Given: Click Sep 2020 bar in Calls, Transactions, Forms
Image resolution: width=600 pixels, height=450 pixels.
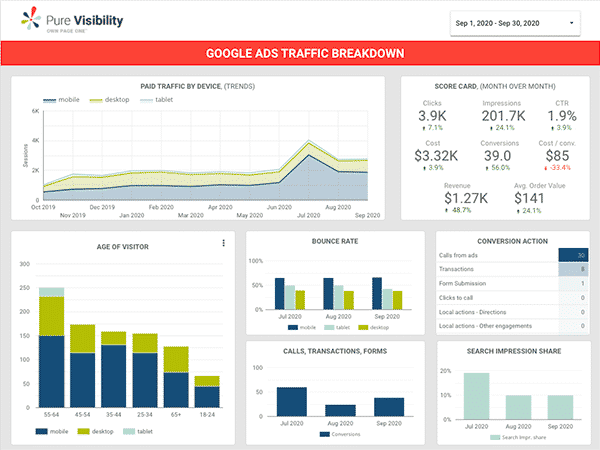Looking at the screenshot, I should (x=389, y=407).
